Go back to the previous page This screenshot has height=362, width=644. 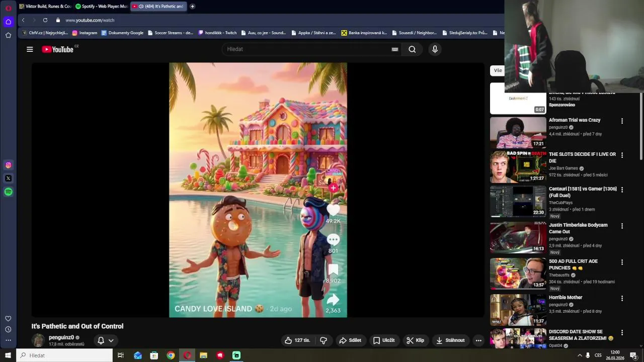(23, 20)
